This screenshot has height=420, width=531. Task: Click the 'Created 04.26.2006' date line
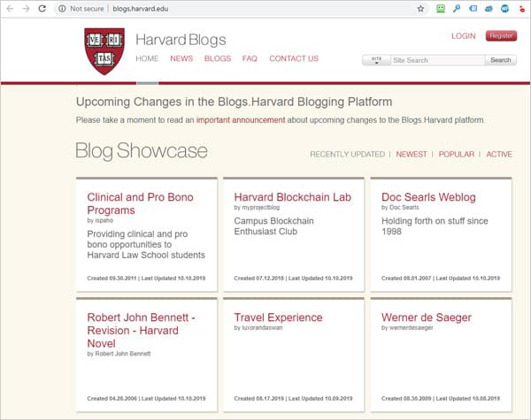click(146, 399)
